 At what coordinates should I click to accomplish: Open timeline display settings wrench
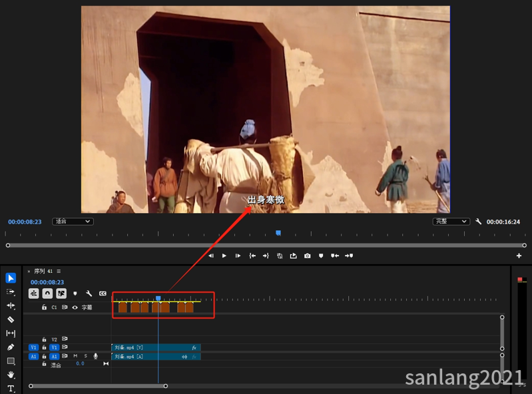click(89, 294)
